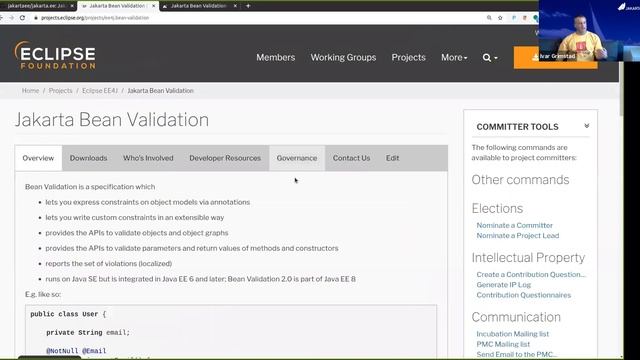
Task: Click the PMC Mailing list link
Action: [x=503, y=344]
